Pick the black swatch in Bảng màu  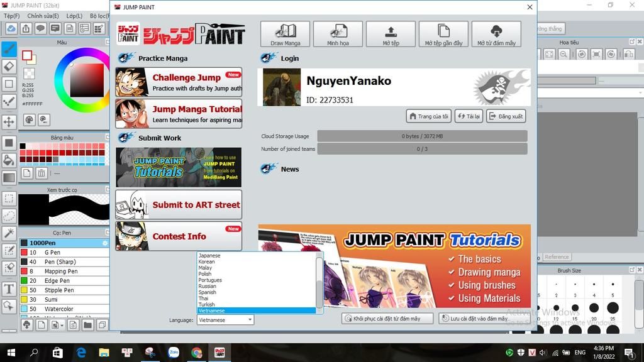tap(23, 146)
